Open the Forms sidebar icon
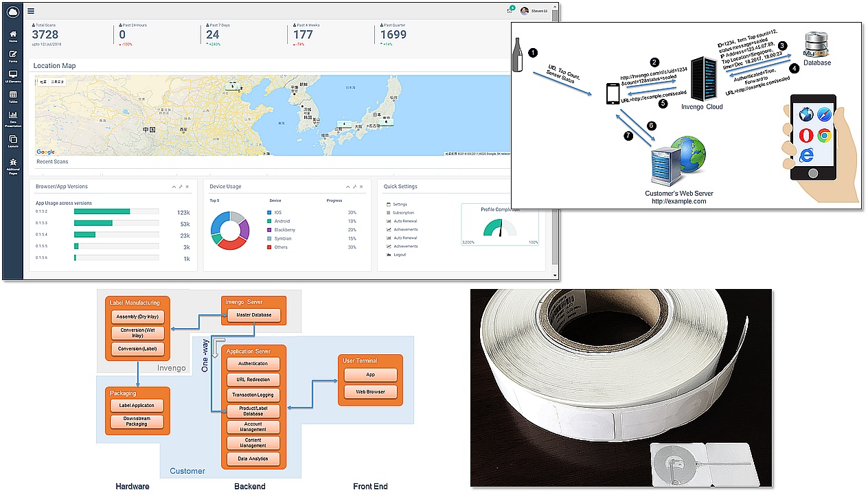868x497 pixels. tap(13, 56)
